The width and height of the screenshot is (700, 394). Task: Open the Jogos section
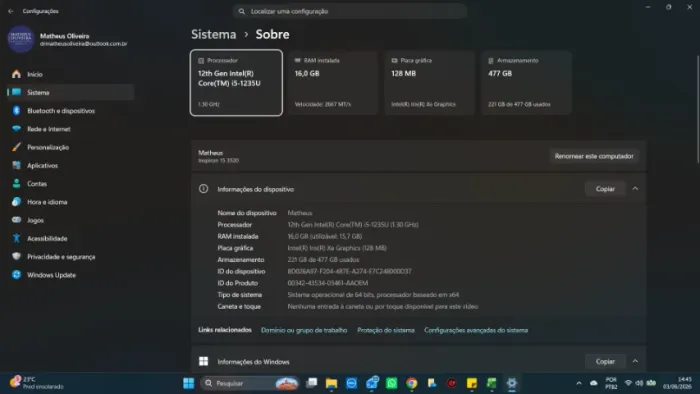[x=71, y=220]
